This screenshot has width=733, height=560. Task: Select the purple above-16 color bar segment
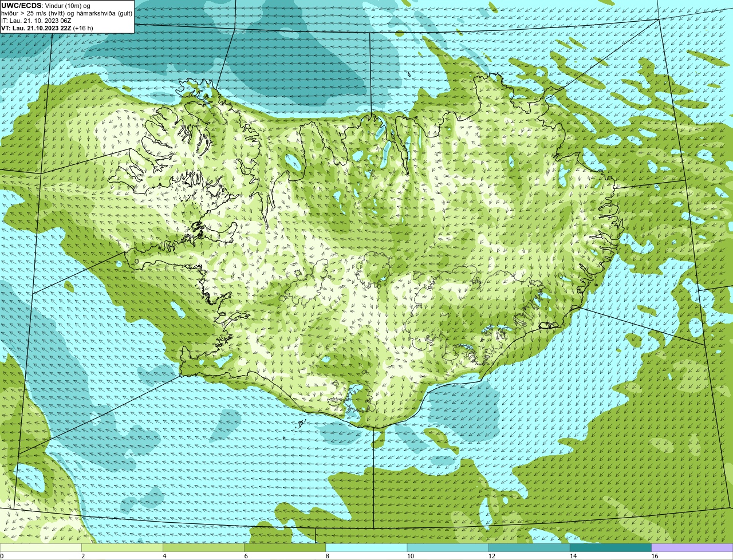pyautogui.click(x=692, y=547)
